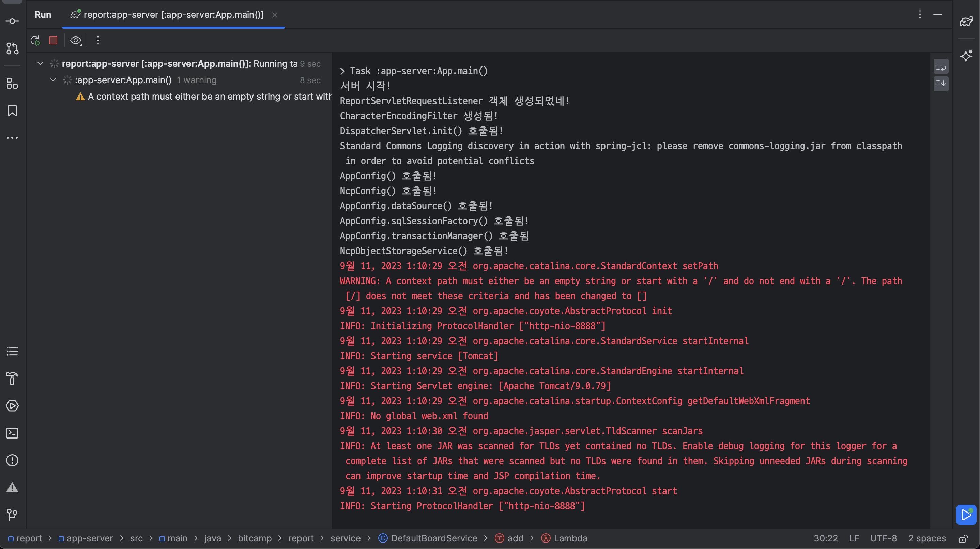Click the add method breadcrumb
Screen dimensions: 980x549
[x=509, y=538]
